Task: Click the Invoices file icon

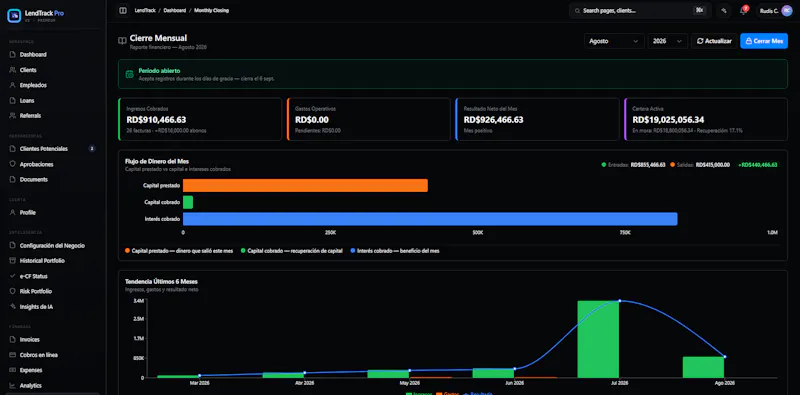Action: click(13, 339)
